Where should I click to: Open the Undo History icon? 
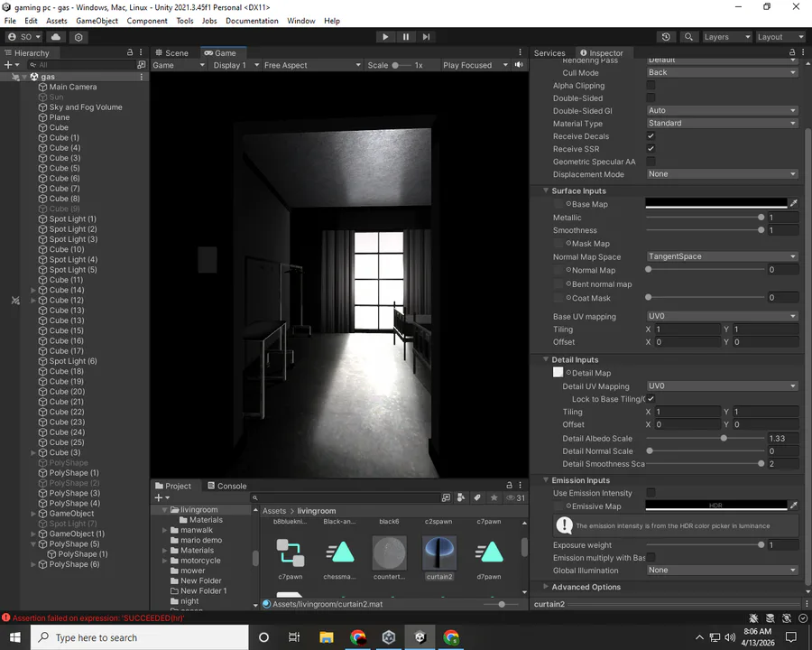(666, 37)
